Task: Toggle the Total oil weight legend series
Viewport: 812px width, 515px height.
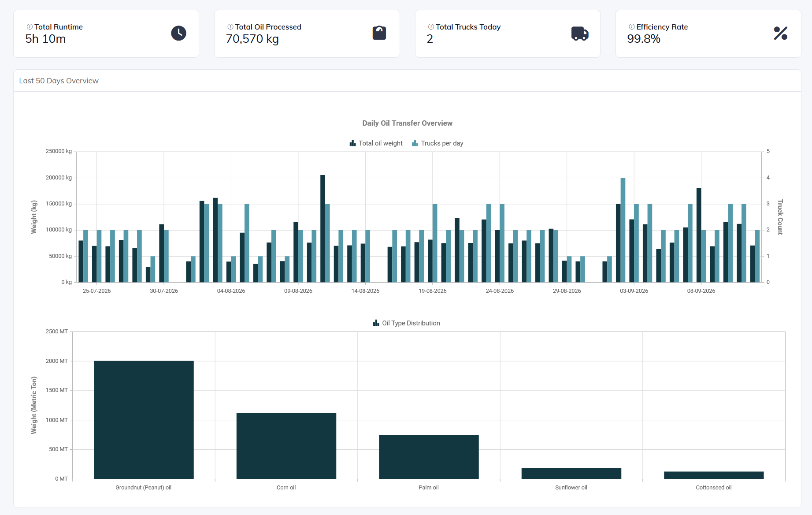Action: (376, 143)
